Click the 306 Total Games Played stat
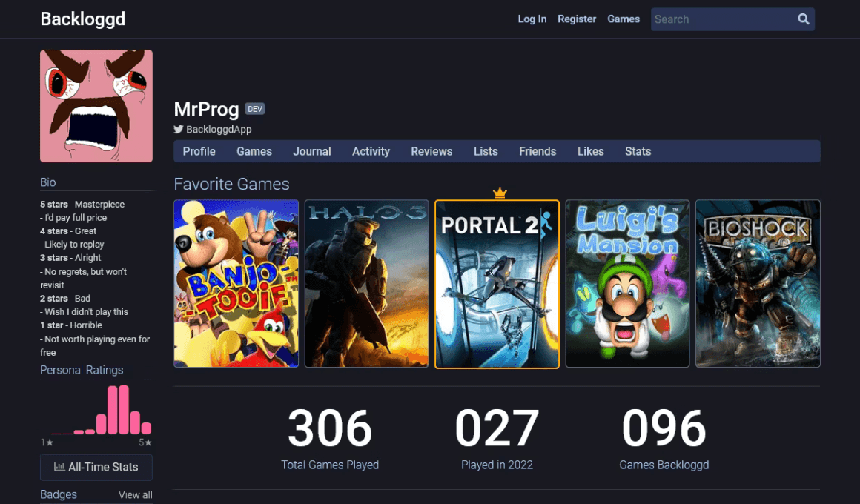This screenshot has height=504, width=860. tap(330, 438)
